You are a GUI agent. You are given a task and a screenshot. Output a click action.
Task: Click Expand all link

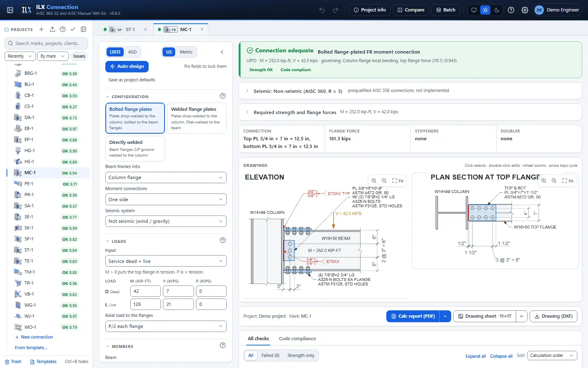(476, 356)
